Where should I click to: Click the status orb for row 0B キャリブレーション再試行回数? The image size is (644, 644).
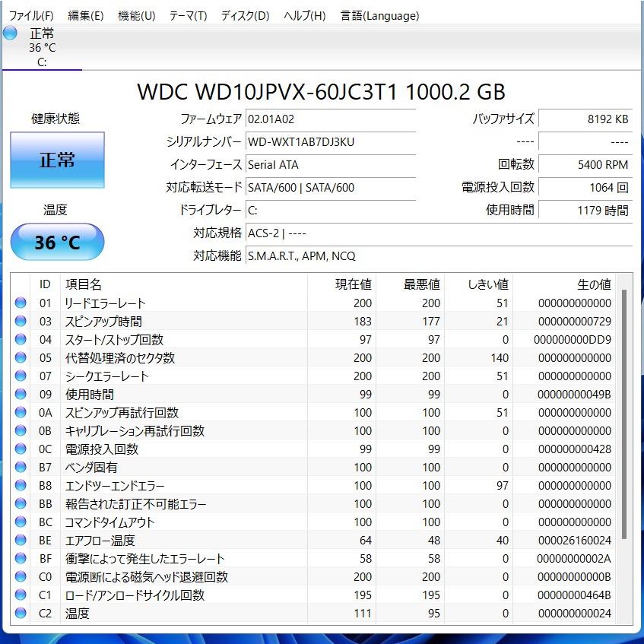[x=21, y=430]
